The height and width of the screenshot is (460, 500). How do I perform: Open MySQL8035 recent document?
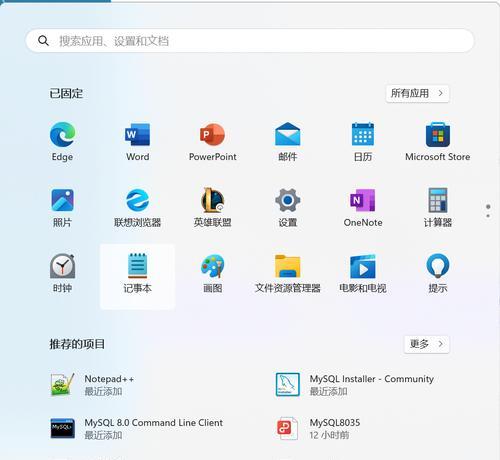[x=318, y=429]
